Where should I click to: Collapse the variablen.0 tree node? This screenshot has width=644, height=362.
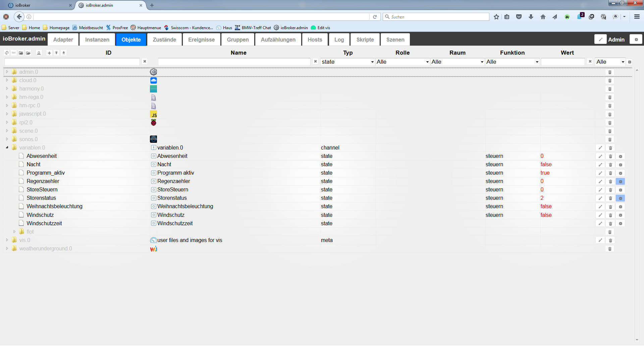(x=7, y=147)
